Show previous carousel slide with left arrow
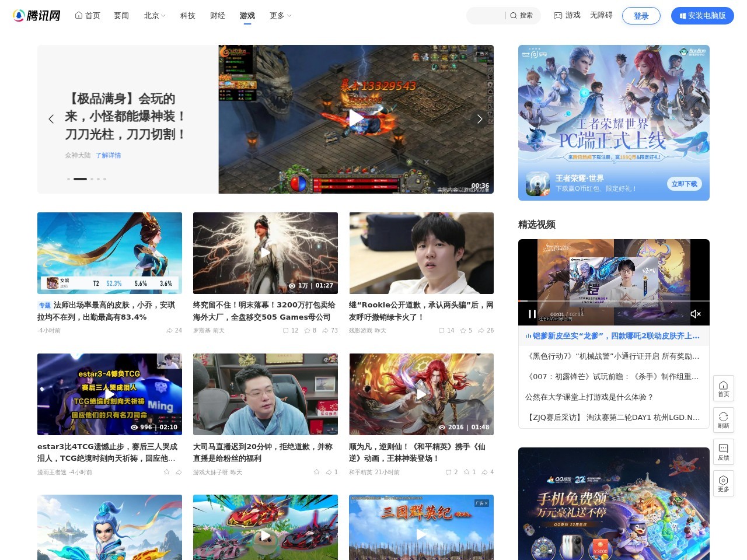Viewport: 747px width, 560px height. pos(51,119)
